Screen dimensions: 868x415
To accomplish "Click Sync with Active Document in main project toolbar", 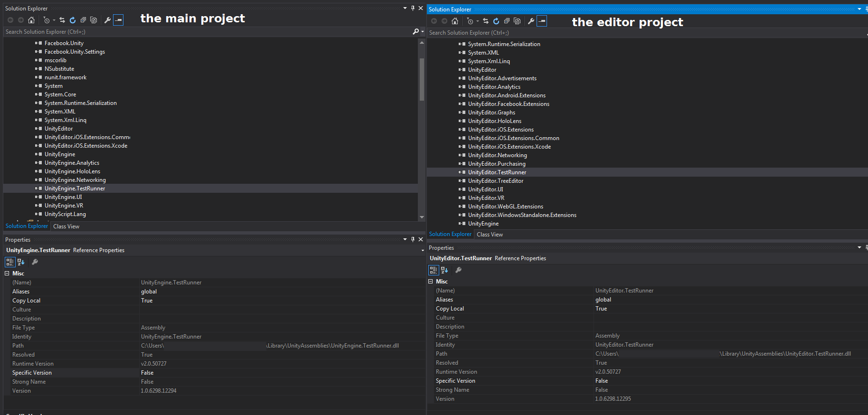I will (x=62, y=20).
